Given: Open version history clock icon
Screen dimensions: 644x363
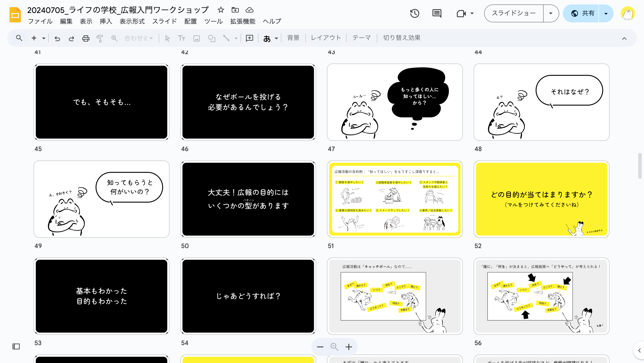Looking at the screenshot, I should pyautogui.click(x=415, y=13).
